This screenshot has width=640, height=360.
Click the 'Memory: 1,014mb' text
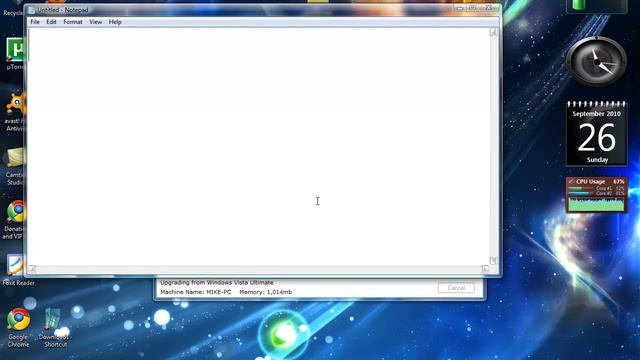(266, 292)
